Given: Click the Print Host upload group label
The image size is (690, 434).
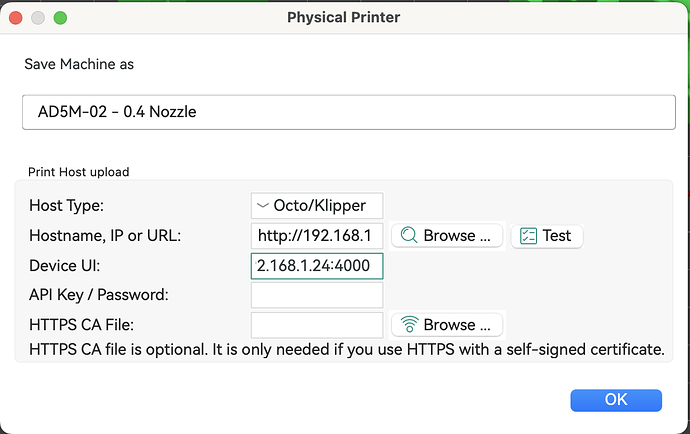Looking at the screenshot, I should tap(78, 171).
